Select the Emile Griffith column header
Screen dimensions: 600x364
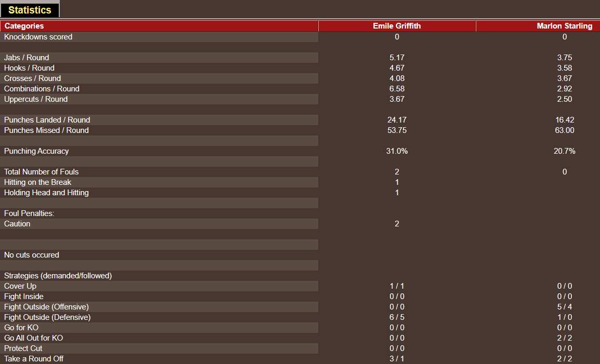point(397,26)
